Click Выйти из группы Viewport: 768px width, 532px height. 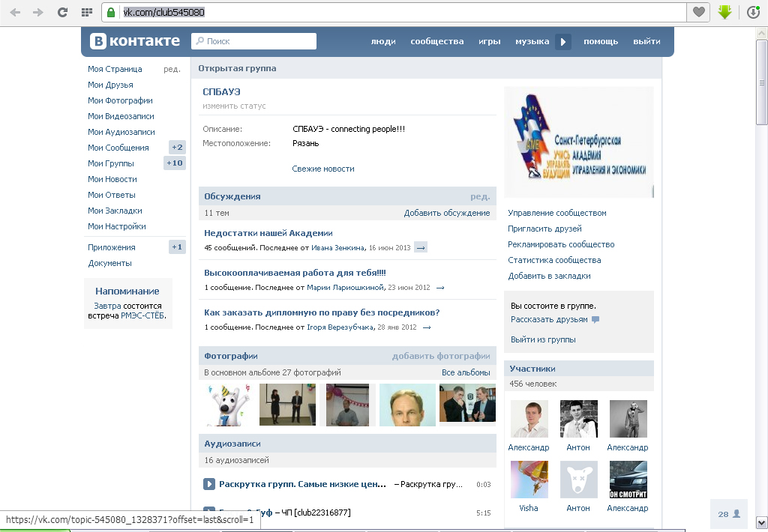tap(543, 339)
